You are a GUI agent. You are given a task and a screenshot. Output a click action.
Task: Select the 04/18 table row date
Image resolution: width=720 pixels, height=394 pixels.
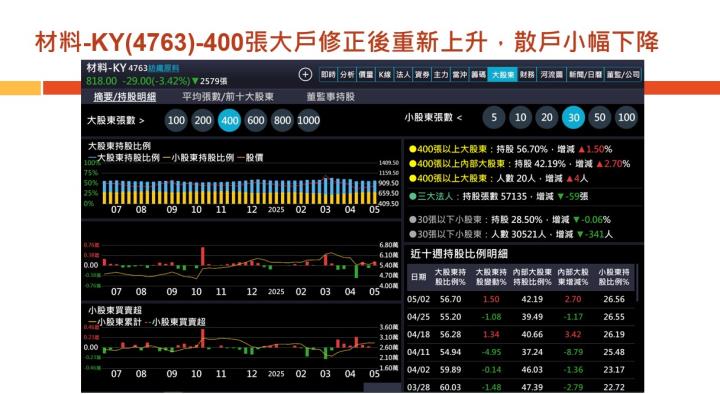click(418, 334)
